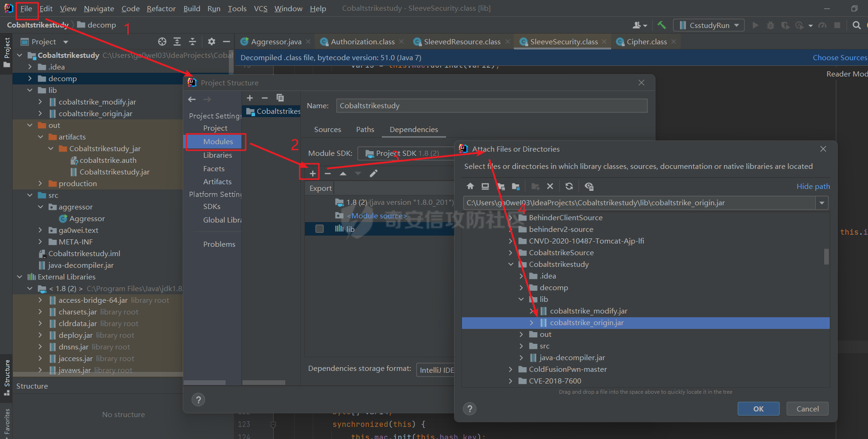
Task: Edit dependency pencil icon
Action: (x=373, y=174)
